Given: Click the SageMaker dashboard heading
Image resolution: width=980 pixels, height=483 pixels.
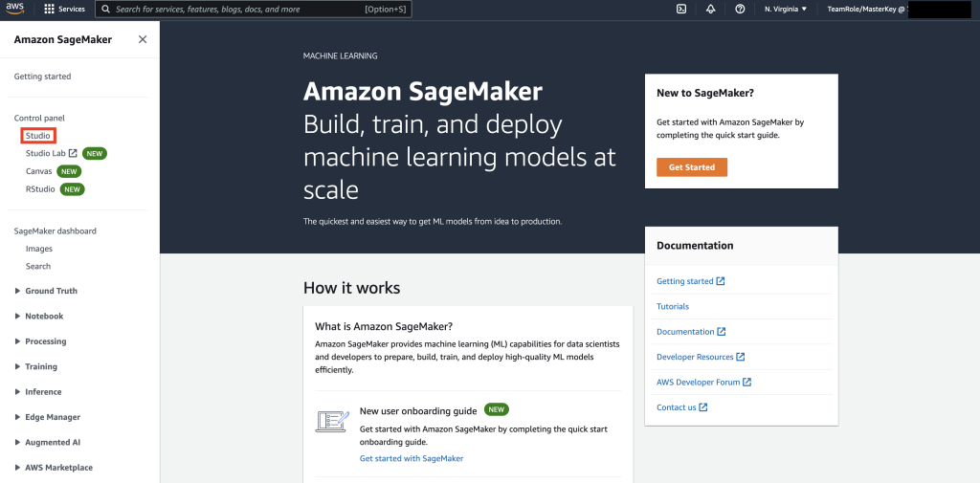Looking at the screenshot, I should 55,231.
